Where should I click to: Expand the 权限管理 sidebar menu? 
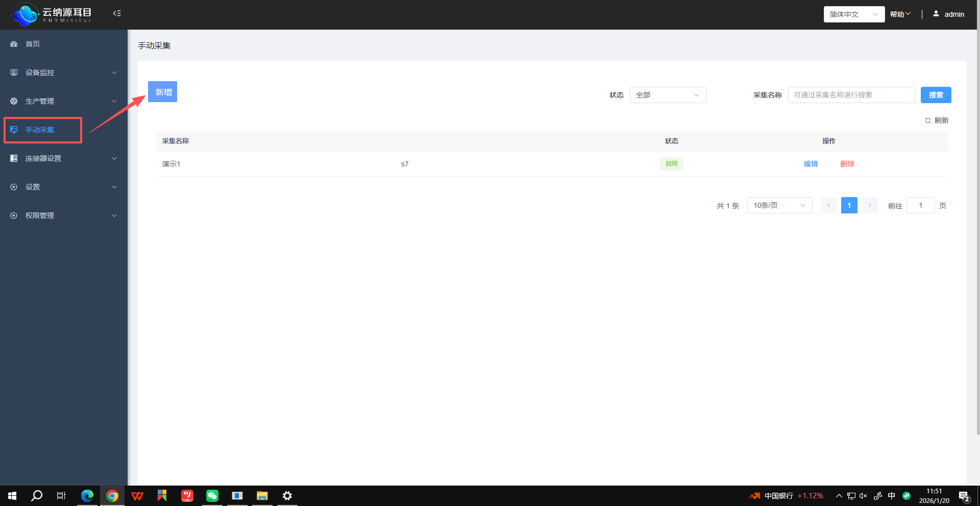pyautogui.click(x=63, y=215)
